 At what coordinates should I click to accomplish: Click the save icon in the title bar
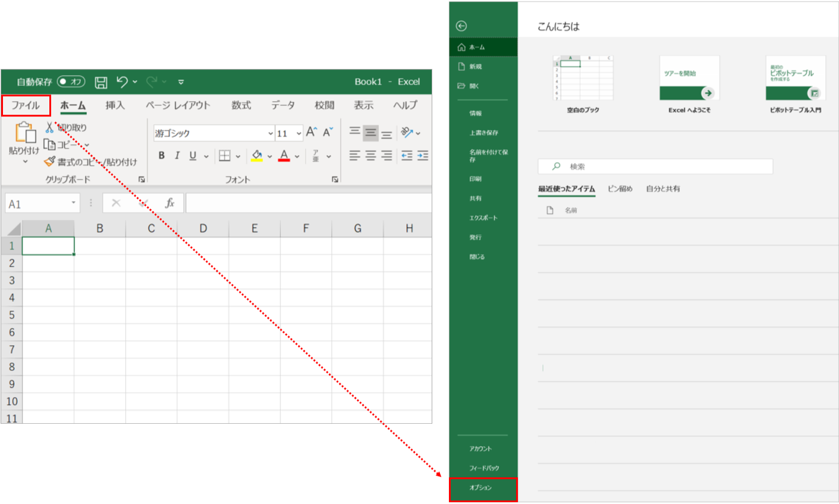pyautogui.click(x=101, y=82)
